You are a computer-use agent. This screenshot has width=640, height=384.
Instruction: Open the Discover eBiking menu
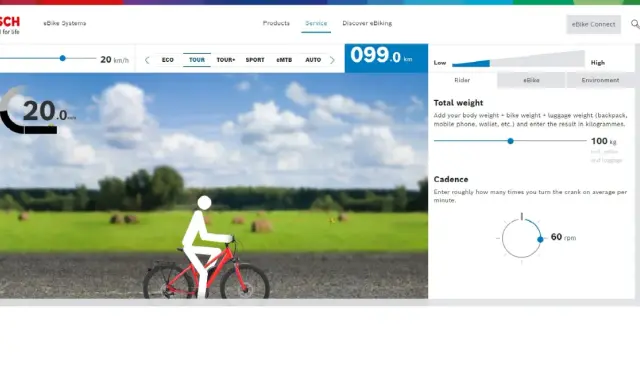367,23
